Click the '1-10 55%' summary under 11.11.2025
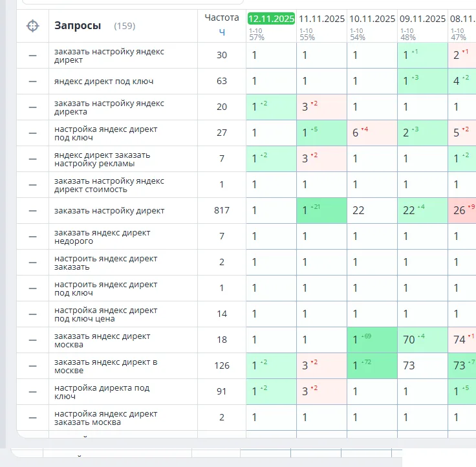The height and width of the screenshot is (467, 476). [x=307, y=34]
